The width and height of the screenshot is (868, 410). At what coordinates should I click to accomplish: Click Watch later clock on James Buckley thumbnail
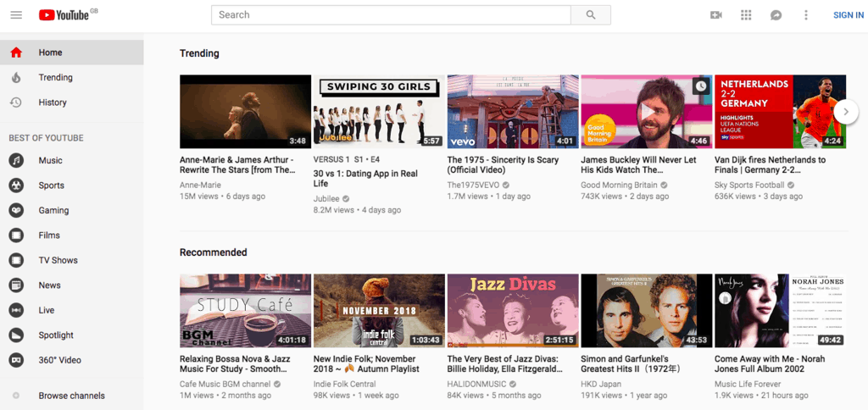[x=701, y=86]
